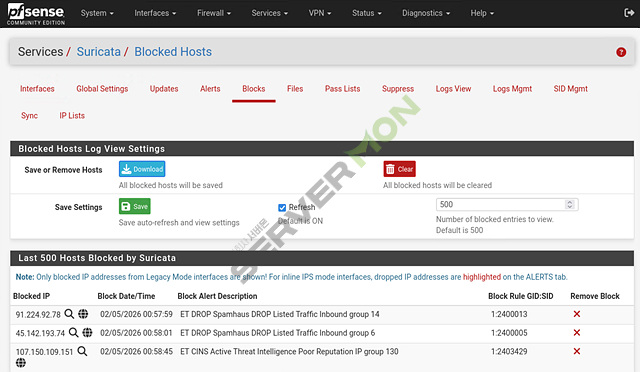Remove block for 91.224.92.78 via red X
Screen dimensions: 640x372
(577, 314)
